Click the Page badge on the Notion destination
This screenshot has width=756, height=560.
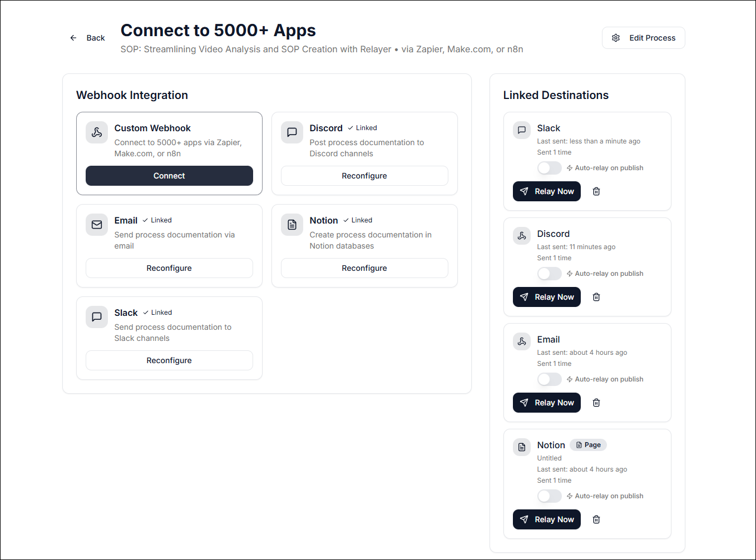tap(588, 444)
